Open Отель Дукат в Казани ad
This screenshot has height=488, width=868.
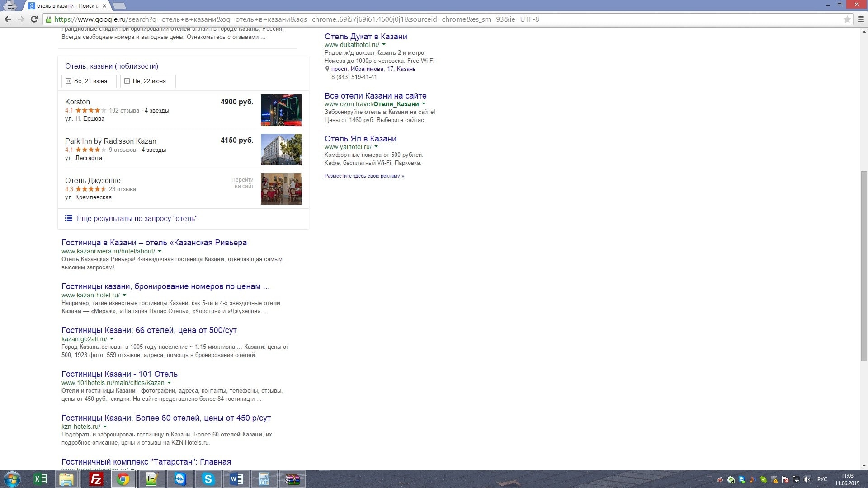pos(366,37)
